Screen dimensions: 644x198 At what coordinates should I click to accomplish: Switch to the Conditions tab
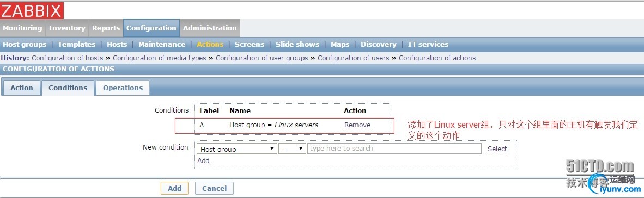pyautogui.click(x=68, y=88)
